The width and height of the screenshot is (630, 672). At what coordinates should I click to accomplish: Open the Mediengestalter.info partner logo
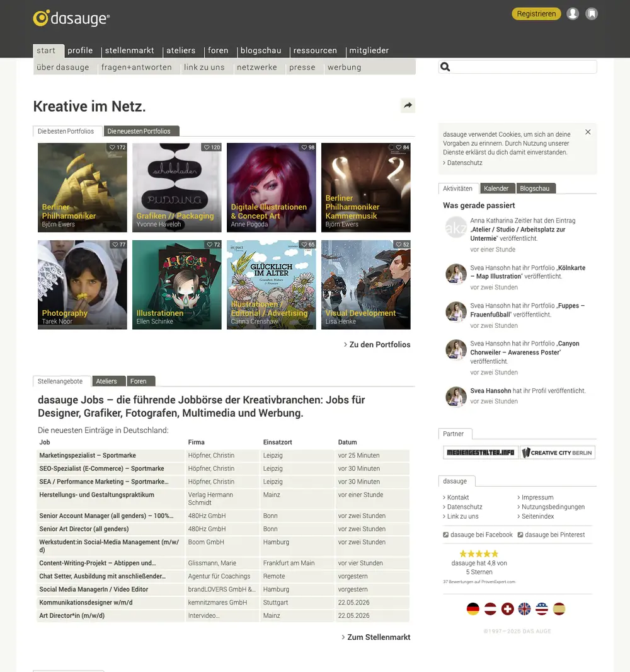[x=481, y=453]
